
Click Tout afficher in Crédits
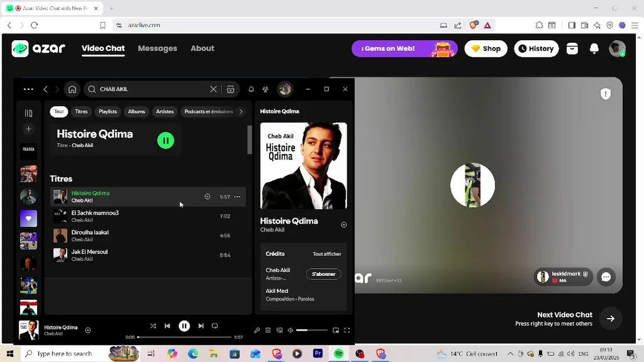tap(327, 254)
